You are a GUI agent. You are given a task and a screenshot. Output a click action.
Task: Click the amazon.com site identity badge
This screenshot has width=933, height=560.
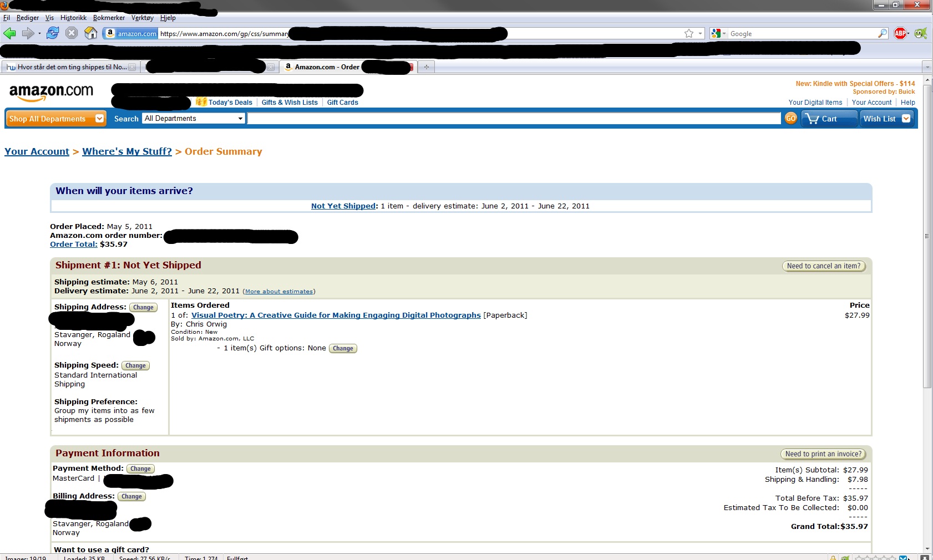point(131,34)
